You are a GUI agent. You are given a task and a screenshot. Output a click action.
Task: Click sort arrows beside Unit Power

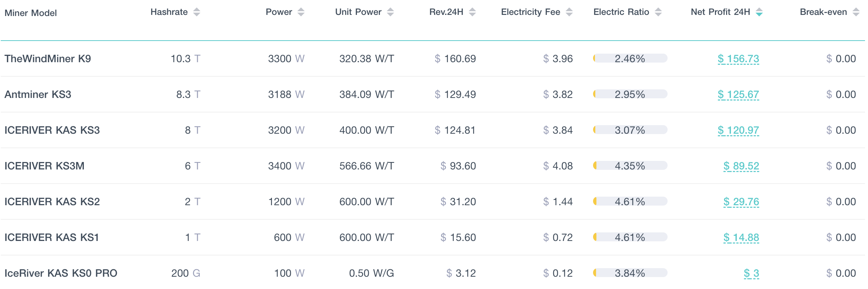point(390,12)
